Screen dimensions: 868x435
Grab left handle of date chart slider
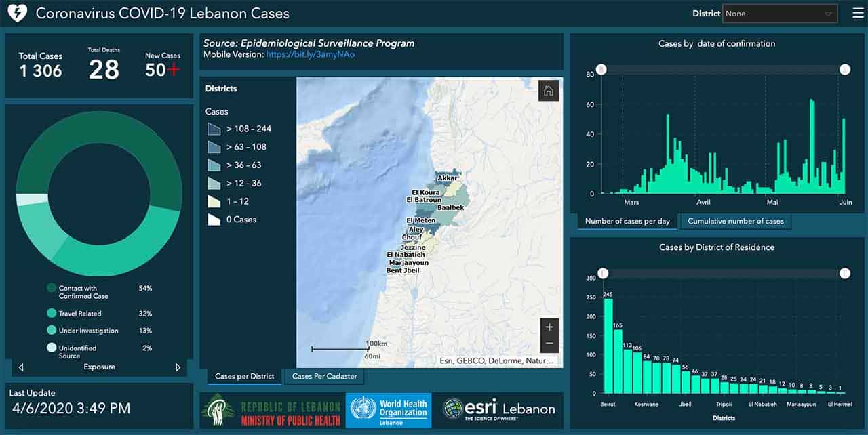601,70
